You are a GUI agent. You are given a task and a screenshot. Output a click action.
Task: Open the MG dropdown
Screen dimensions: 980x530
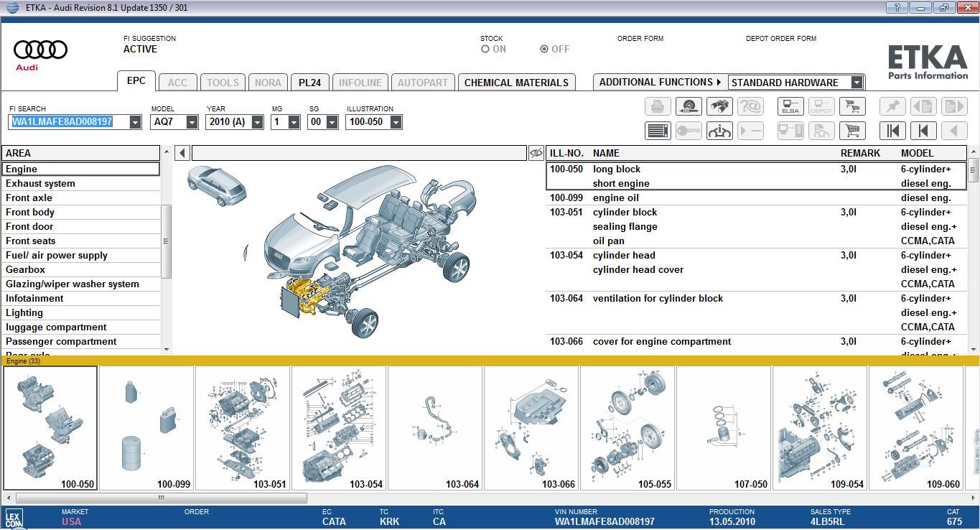(294, 122)
